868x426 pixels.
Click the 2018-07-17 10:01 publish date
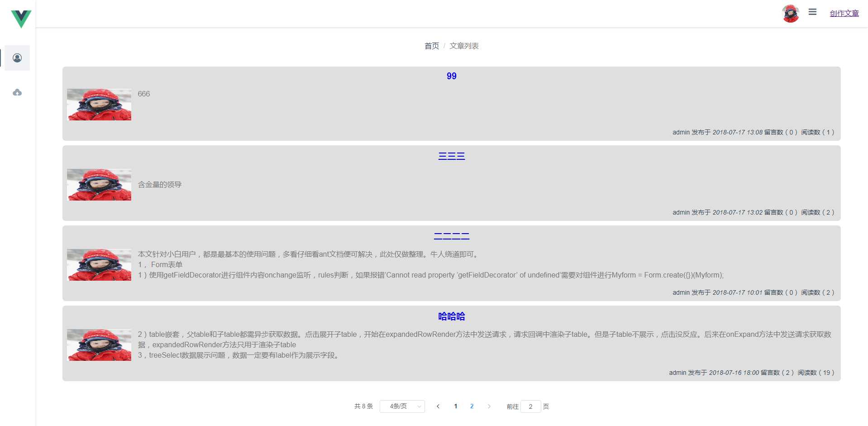click(x=738, y=293)
